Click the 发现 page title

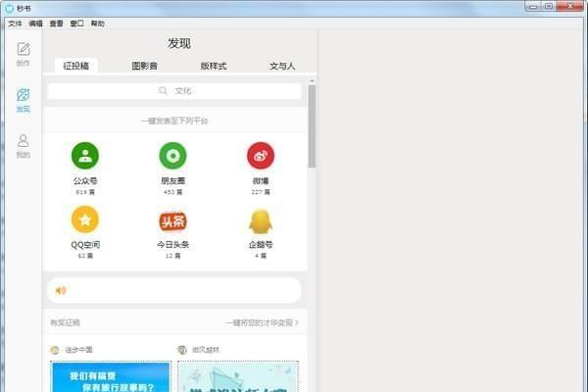(x=179, y=43)
